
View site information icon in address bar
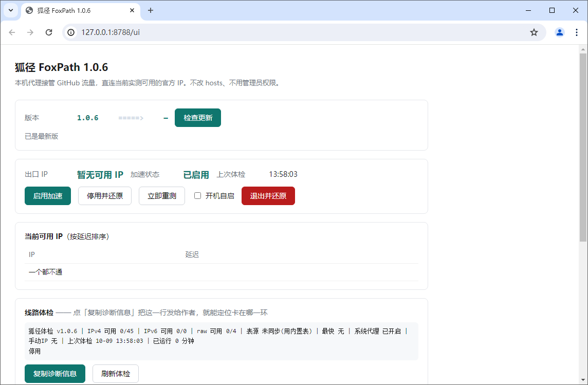(x=71, y=32)
